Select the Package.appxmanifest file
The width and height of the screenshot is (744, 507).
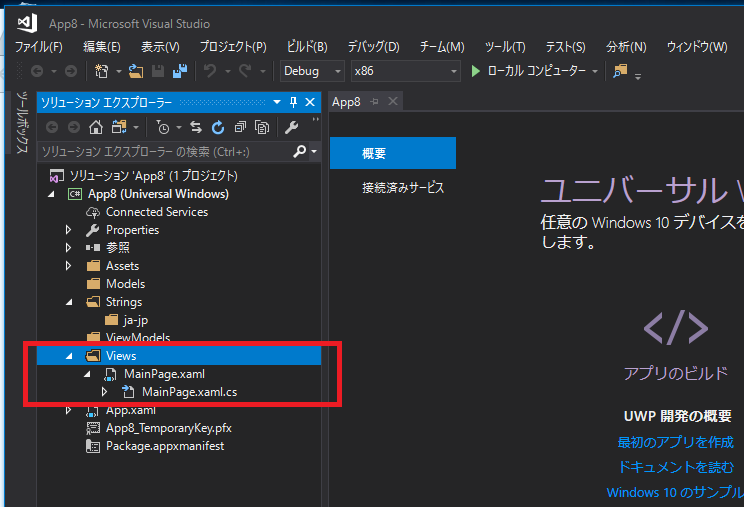(165, 446)
